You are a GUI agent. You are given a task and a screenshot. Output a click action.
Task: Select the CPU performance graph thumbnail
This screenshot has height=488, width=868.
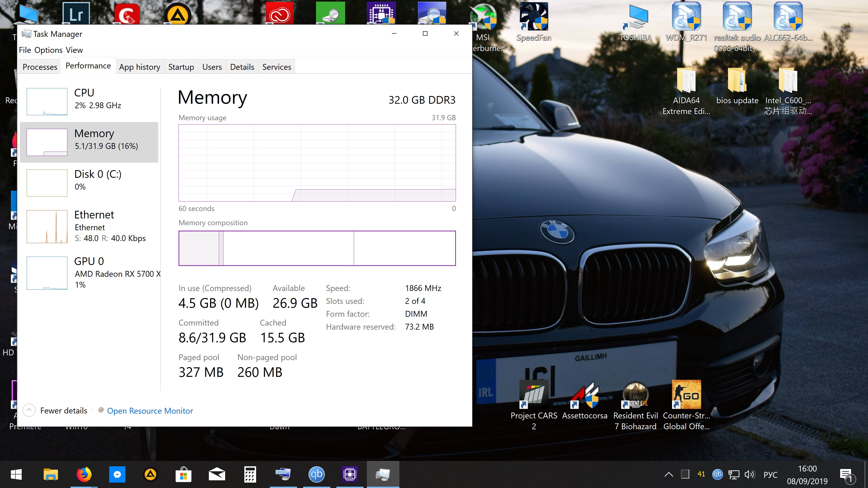(x=47, y=101)
